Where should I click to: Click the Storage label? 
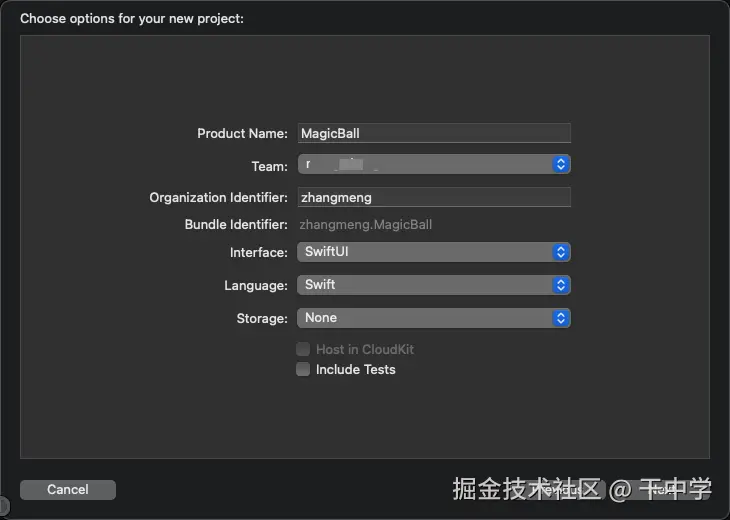(261, 318)
